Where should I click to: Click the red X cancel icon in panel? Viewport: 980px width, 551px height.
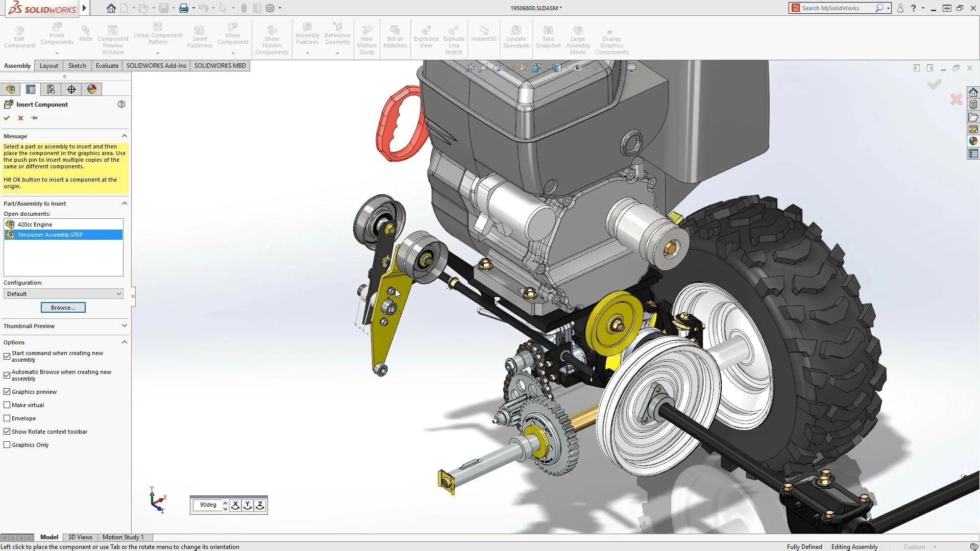20,118
